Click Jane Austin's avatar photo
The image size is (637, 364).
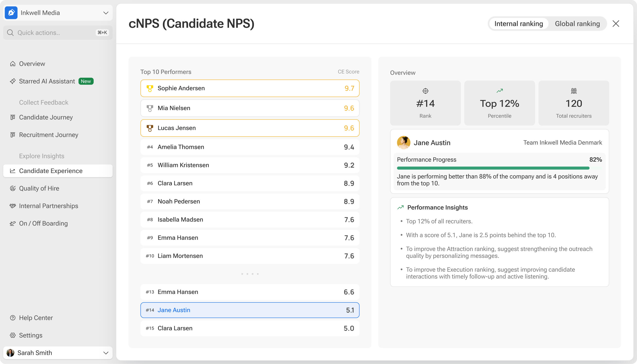pos(403,142)
